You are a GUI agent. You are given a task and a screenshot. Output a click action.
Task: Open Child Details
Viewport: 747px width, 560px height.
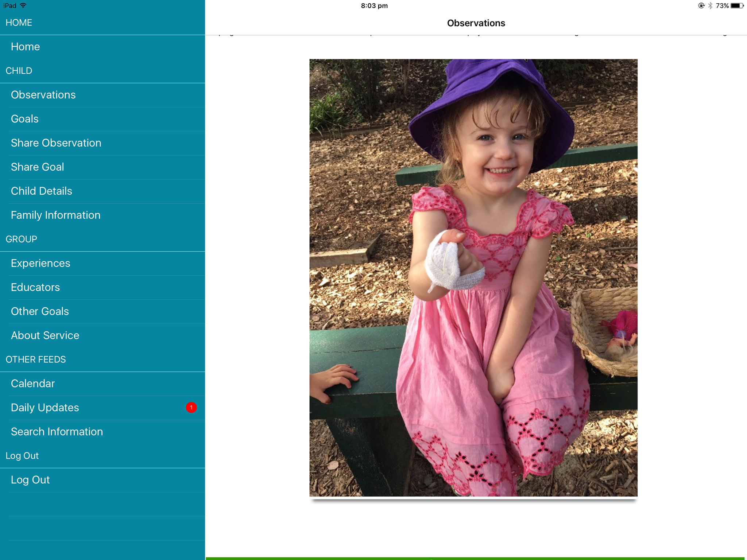point(102,191)
